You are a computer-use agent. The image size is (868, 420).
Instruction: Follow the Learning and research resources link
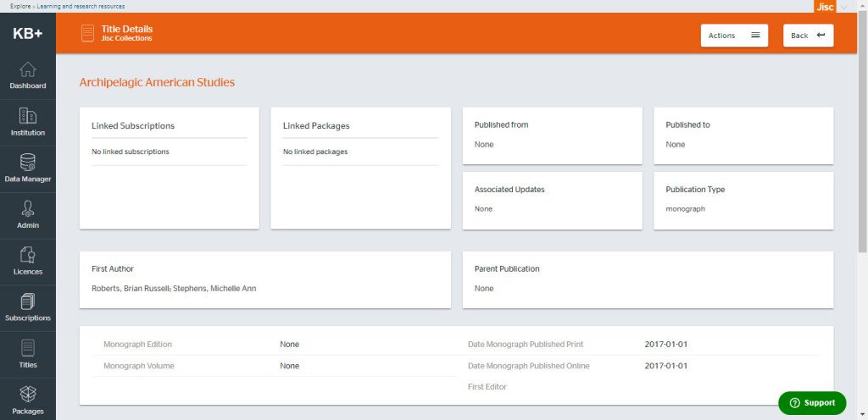(81, 7)
